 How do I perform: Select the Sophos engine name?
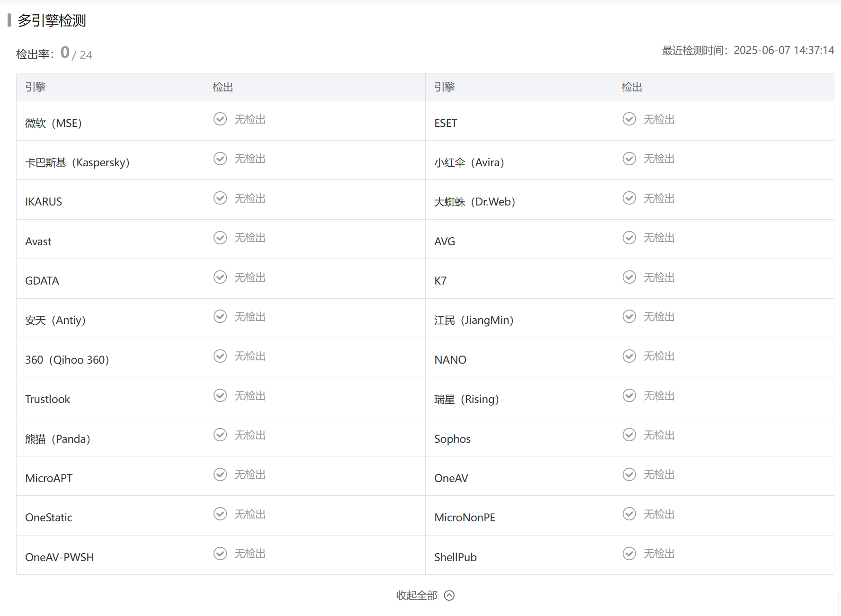tap(452, 439)
